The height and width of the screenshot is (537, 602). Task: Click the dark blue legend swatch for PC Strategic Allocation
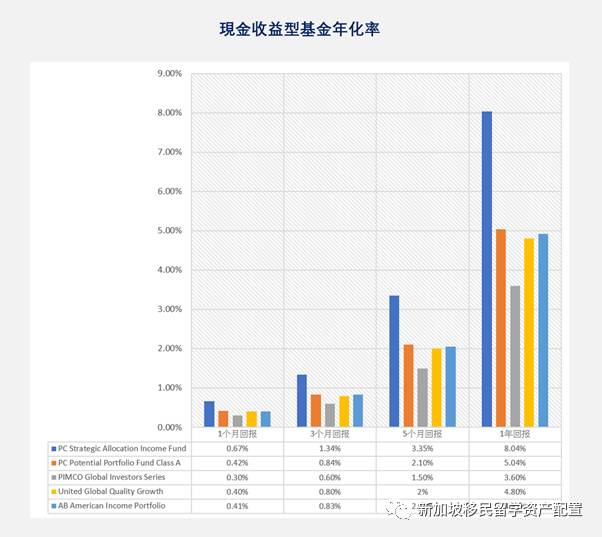point(54,449)
